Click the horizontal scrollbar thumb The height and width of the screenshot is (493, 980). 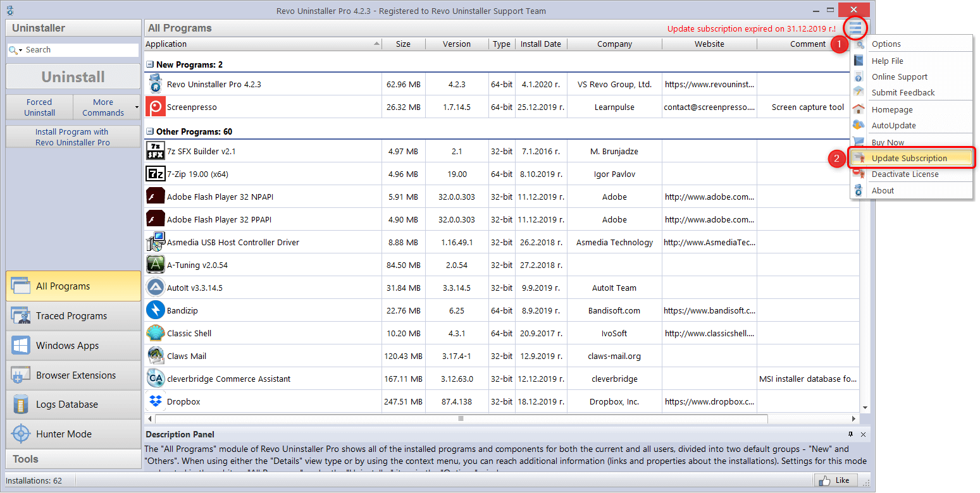pyautogui.click(x=461, y=418)
